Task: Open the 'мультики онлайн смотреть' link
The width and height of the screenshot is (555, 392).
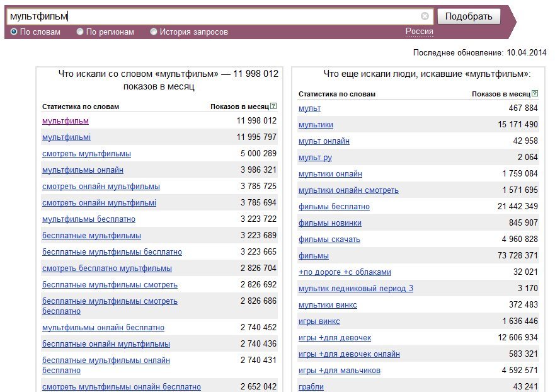Action: (348, 190)
